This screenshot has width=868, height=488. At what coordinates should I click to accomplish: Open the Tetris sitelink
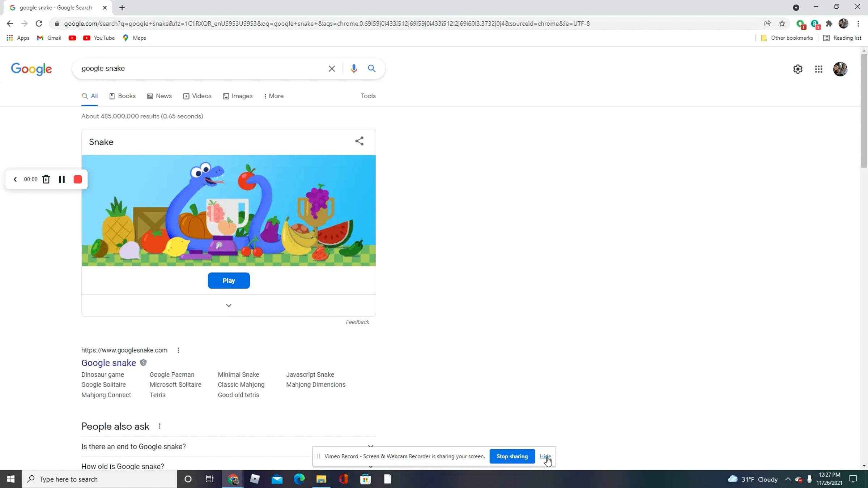tap(157, 395)
